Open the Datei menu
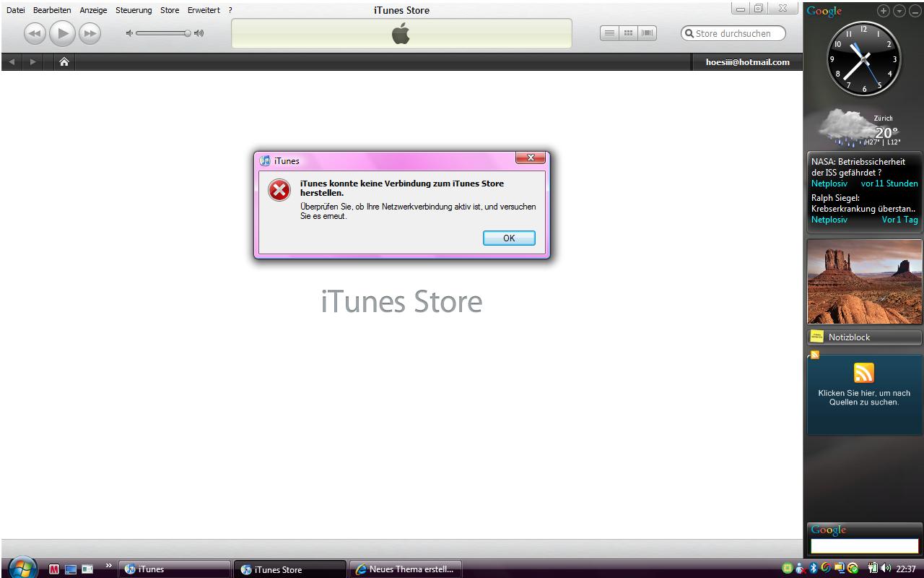Viewport: 924px width, 578px height. [x=15, y=10]
